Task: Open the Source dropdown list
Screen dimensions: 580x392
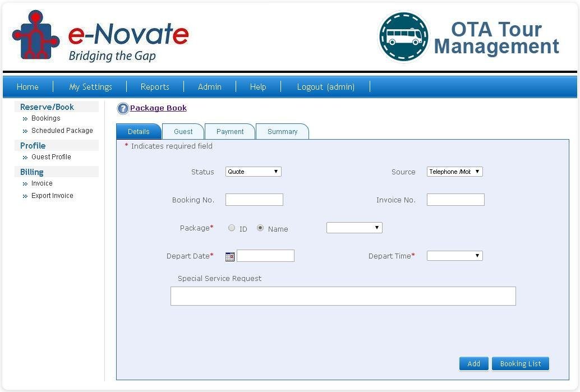Action: coord(454,172)
